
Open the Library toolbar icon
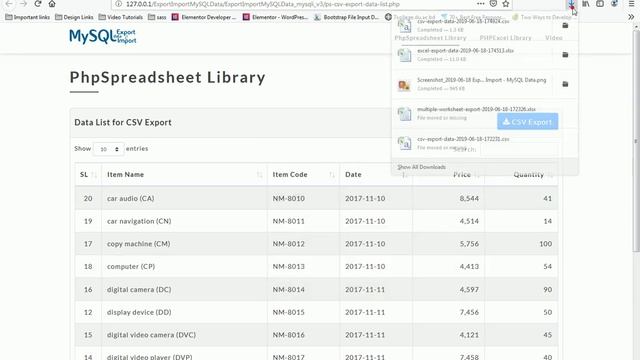coord(586,4)
